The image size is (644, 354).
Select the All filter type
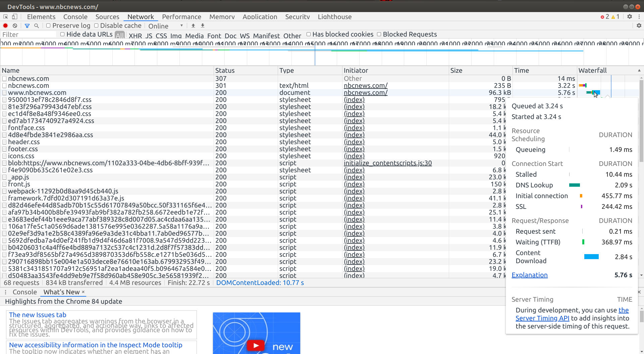(120, 35)
